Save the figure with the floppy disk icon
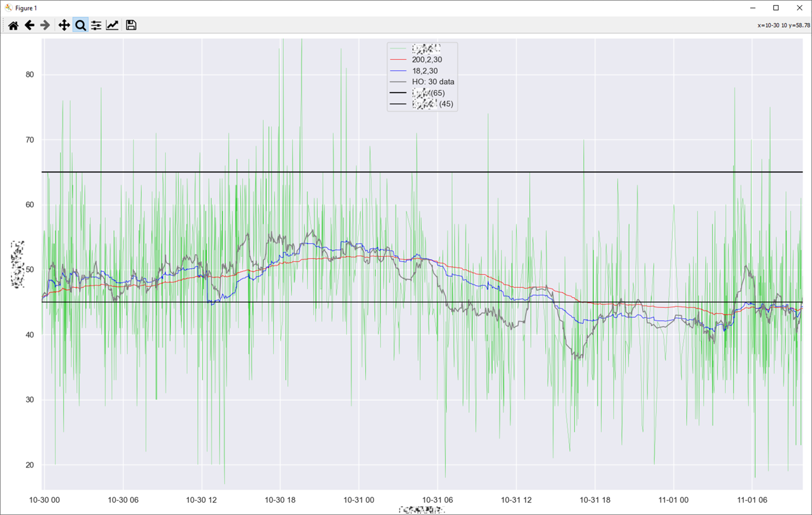This screenshot has height=515, width=812. [x=131, y=25]
